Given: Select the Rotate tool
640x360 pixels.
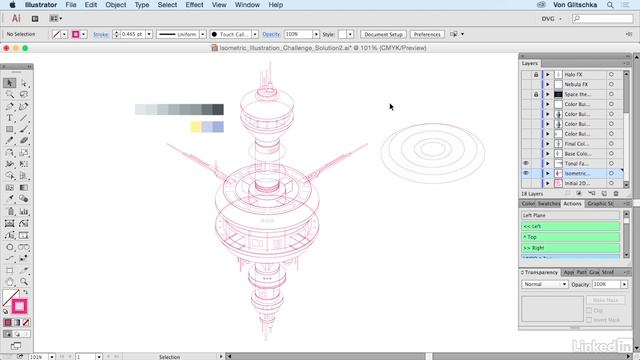Looking at the screenshot, I should point(9,153).
